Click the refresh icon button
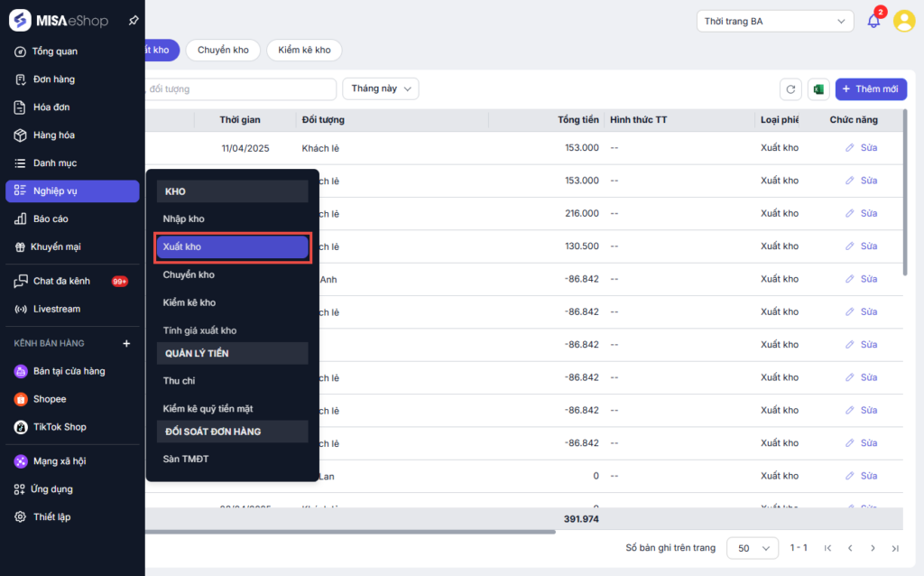This screenshot has height=576, width=924. point(790,89)
